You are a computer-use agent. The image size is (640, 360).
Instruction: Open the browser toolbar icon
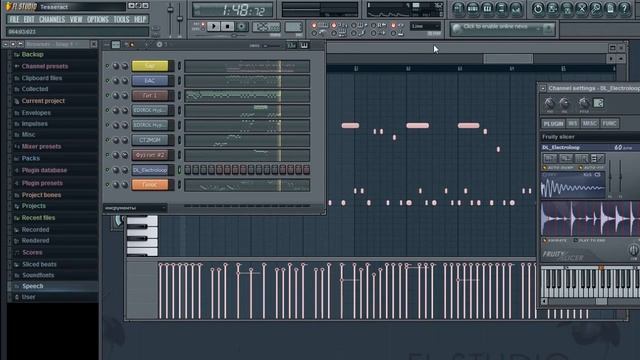pos(501,9)
